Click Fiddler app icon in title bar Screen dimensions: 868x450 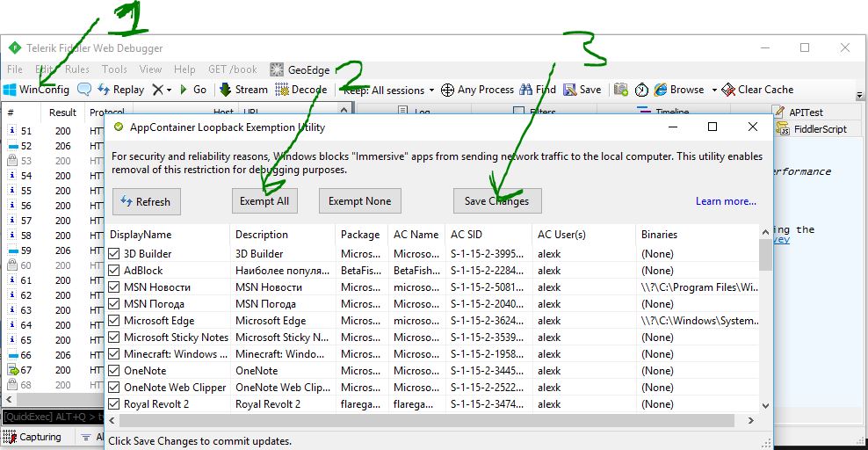pos(15,48)
